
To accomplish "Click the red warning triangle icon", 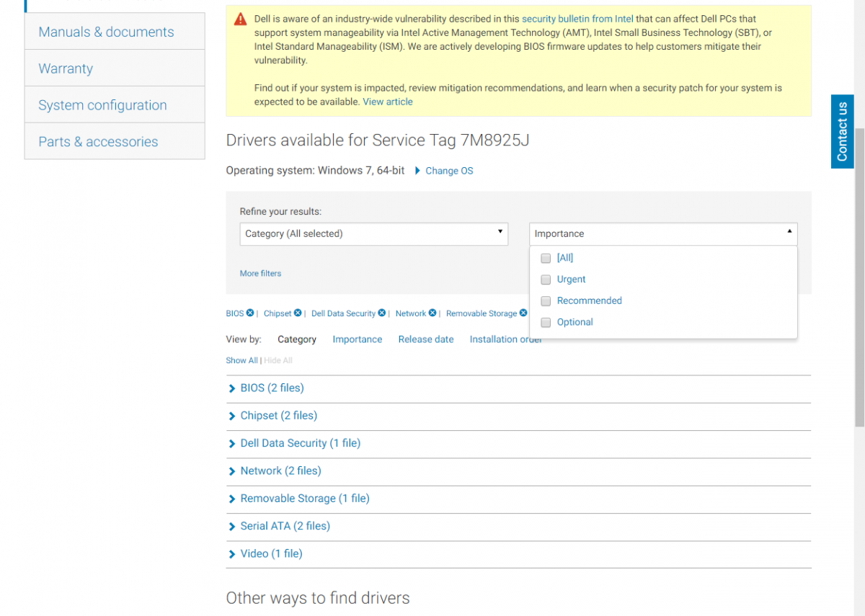I will click(241, 19).
